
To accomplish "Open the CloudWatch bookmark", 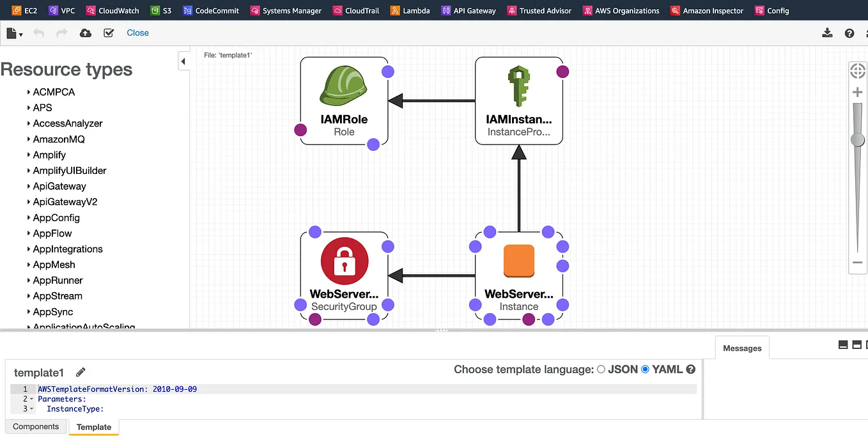I will coord(112,10).
